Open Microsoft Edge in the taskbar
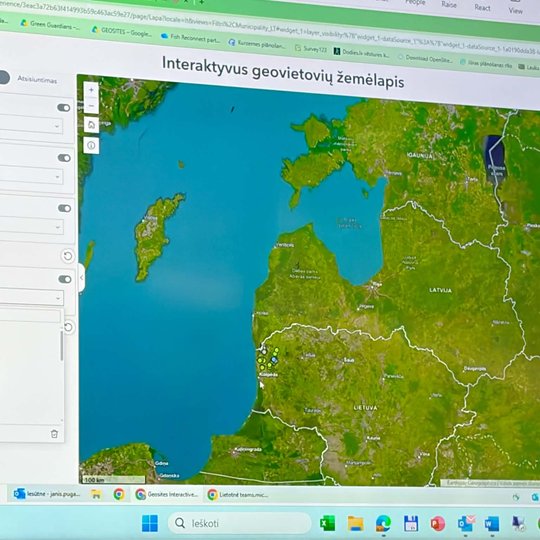 tap(383, 524)
